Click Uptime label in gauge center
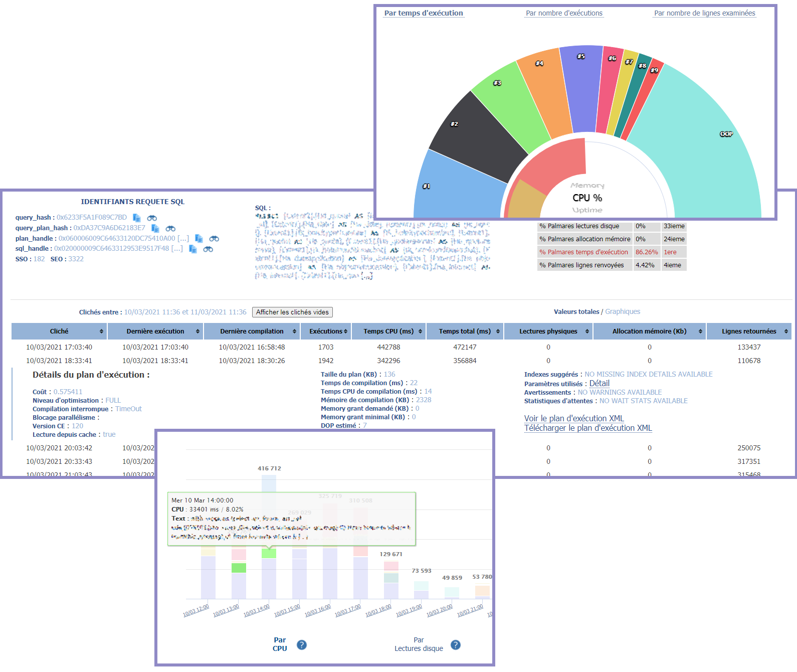 tap(587, 210)
